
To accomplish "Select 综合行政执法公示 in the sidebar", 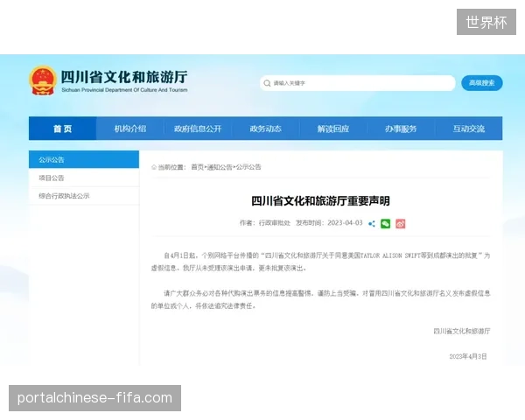I will [84, 196].
